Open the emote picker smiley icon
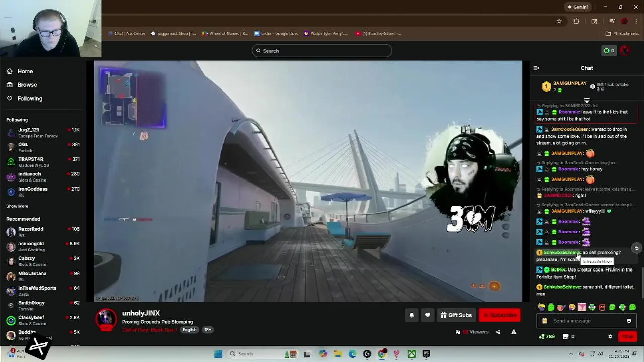This screenshot has height=362, width=644. point(629,321)
